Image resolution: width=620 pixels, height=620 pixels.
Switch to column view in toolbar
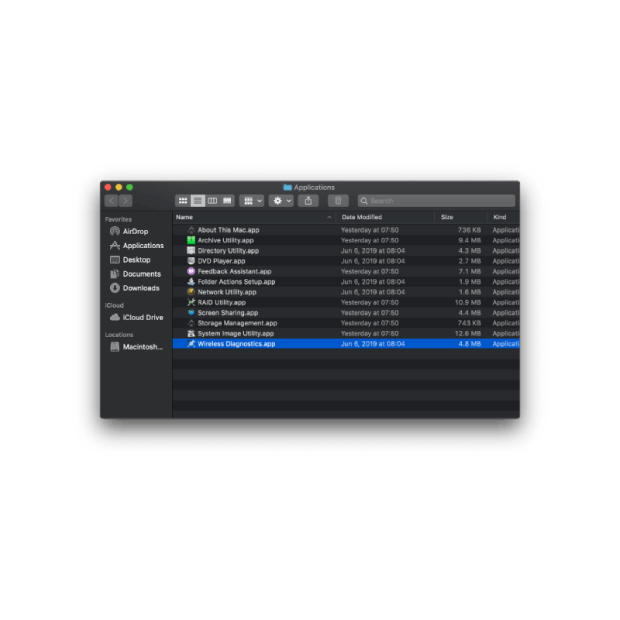pos(212,201)
